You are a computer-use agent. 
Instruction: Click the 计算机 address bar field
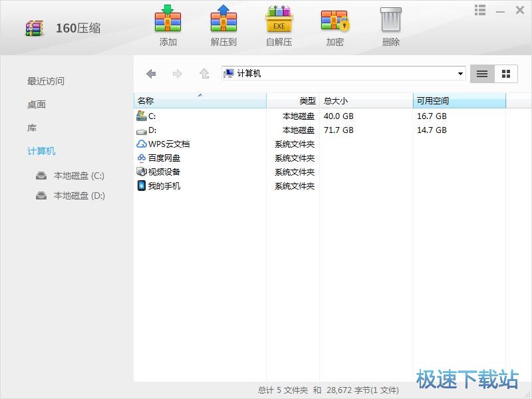343,73
